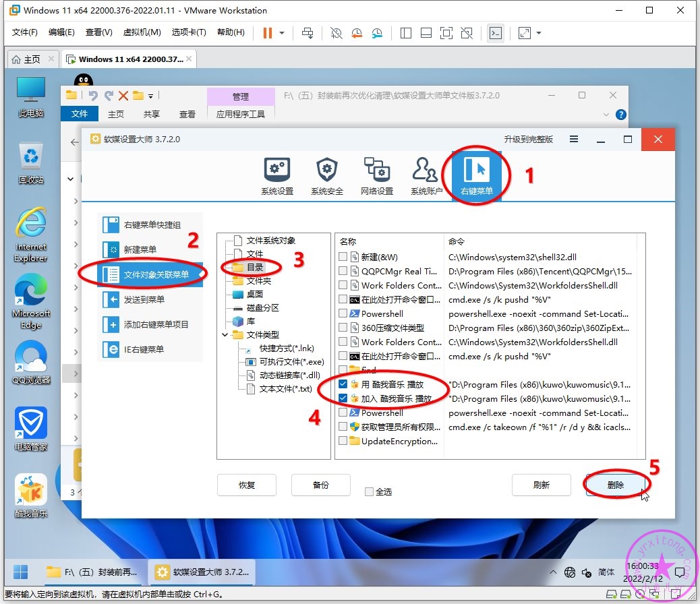This screenshot has width=700, height=604.
Task: Toggle the 全选 checkbox
Action: 369,491
